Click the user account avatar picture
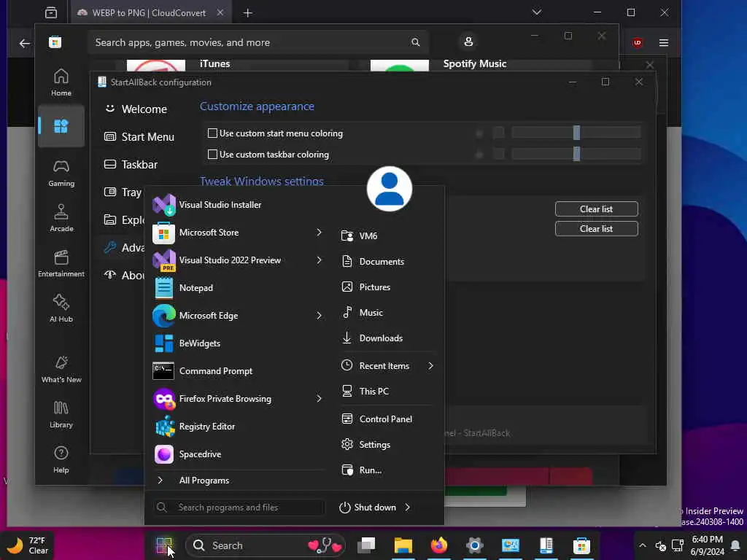 pyautogui.click(x=390, y=189)
